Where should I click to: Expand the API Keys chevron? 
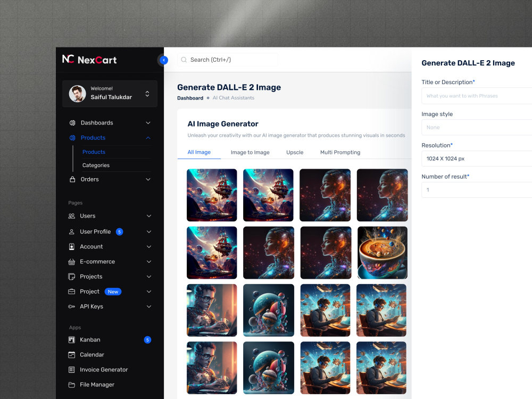[149, 306]
